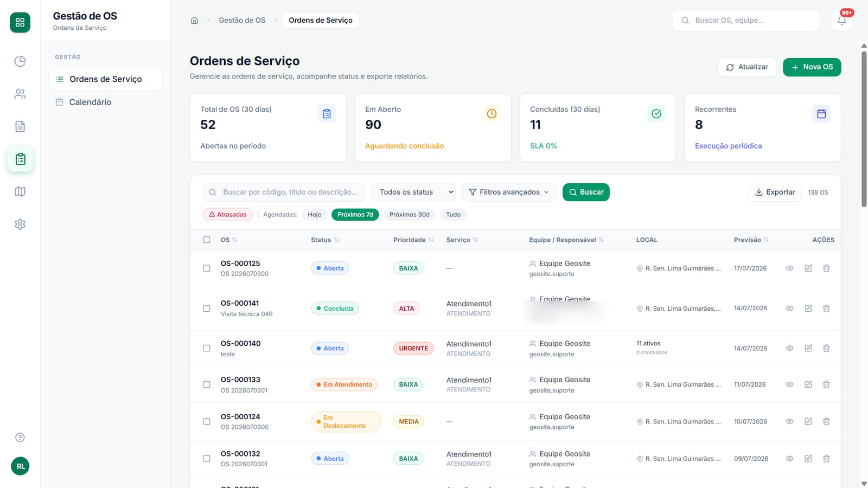Delete order OS-000132
This screenshot has width=868, height=488.
pos(826,459)
